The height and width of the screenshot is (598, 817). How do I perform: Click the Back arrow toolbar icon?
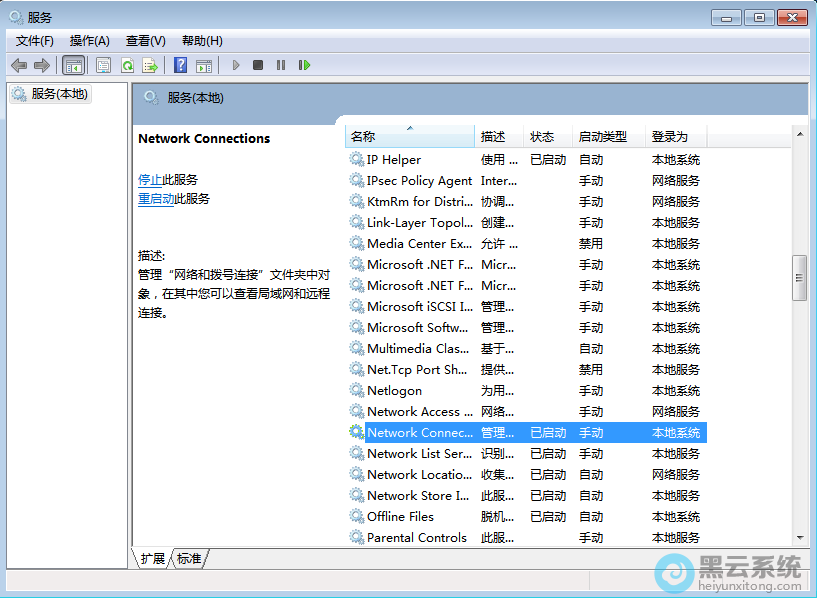19,65
